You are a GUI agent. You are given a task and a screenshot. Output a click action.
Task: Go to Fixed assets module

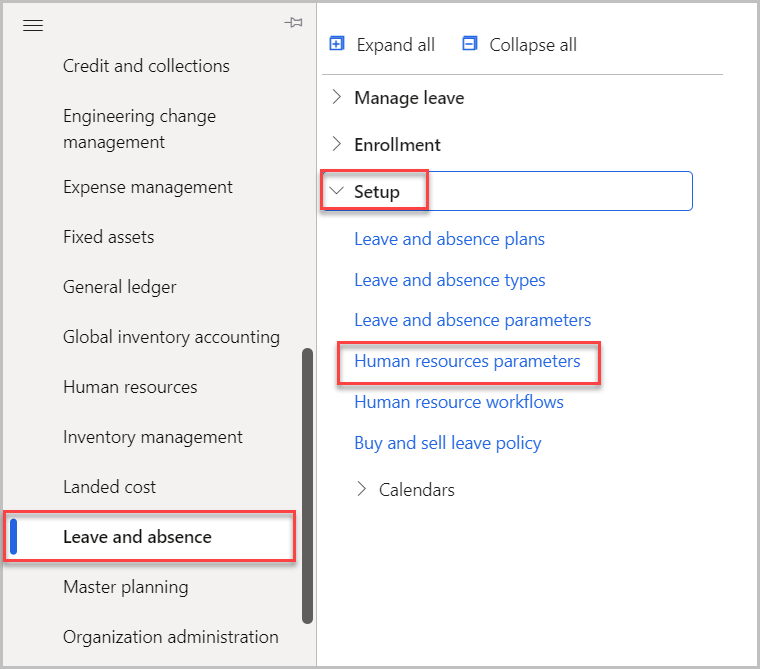click(109, 237)
